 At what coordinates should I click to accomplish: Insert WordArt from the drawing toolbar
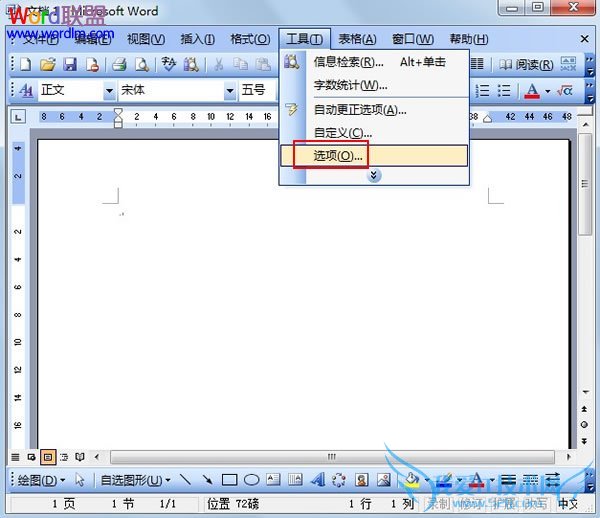pos(318,479)
